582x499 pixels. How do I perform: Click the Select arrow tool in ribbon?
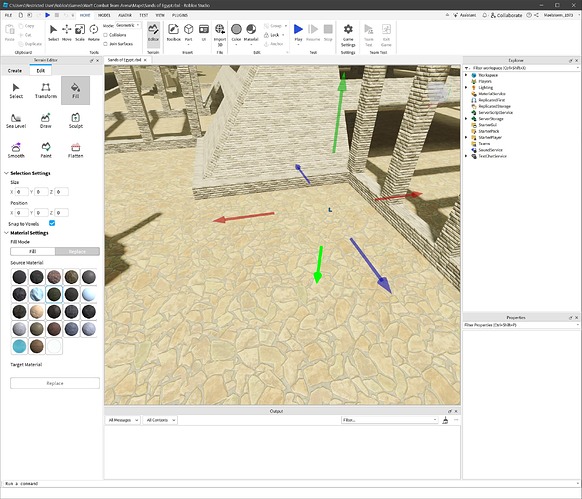coord(53,33)
